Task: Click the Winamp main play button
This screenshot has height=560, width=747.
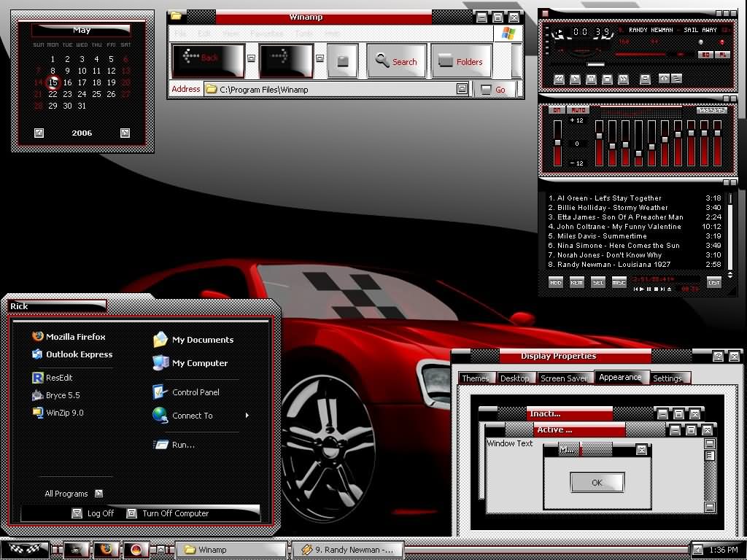Action: click(x=575, y=79)
